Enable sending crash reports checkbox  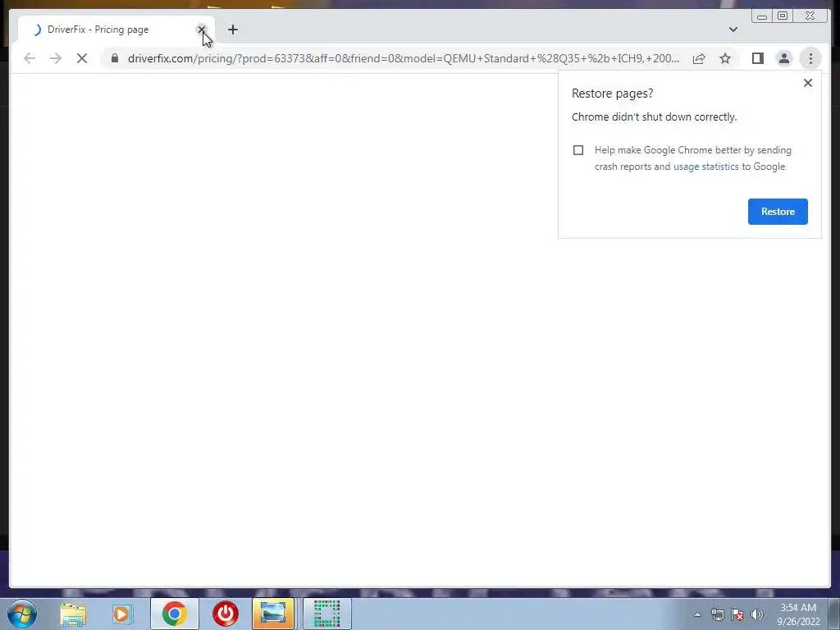578,150
